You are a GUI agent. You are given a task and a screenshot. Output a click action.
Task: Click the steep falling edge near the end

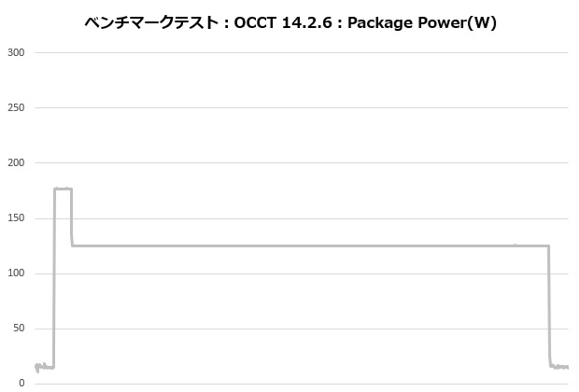point(549,308)
